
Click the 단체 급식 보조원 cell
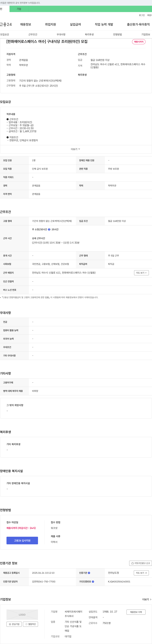point(40,169)
